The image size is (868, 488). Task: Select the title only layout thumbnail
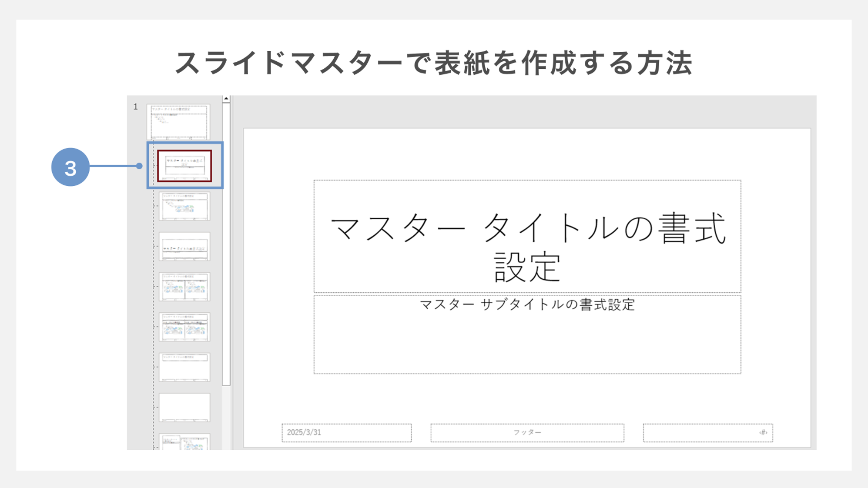pos(184,367)
